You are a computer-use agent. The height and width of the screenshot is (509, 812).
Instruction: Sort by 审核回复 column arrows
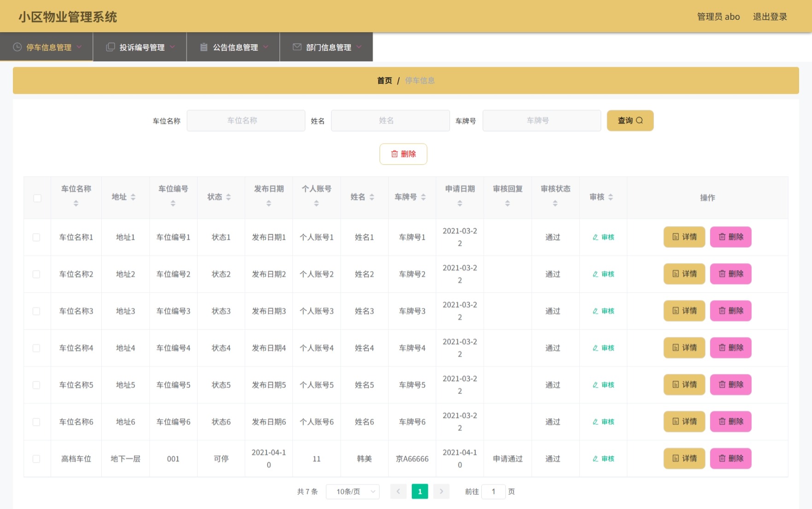tap(508, 203)
